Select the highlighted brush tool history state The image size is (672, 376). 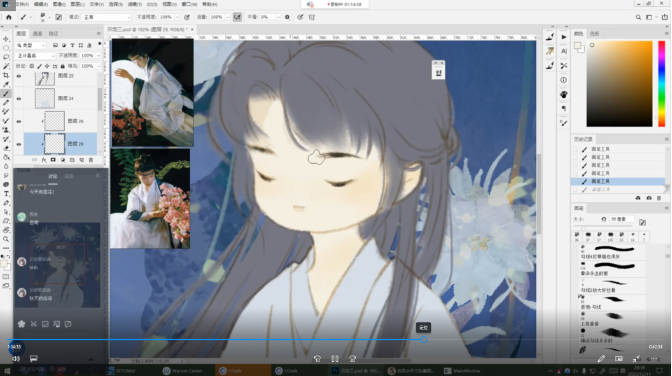pos(618,181)
